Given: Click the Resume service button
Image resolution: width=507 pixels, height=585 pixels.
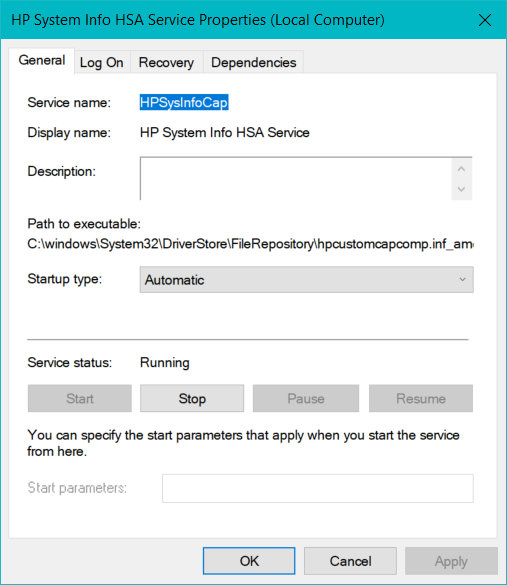Looking at the screenshot, I should [421, 398].
